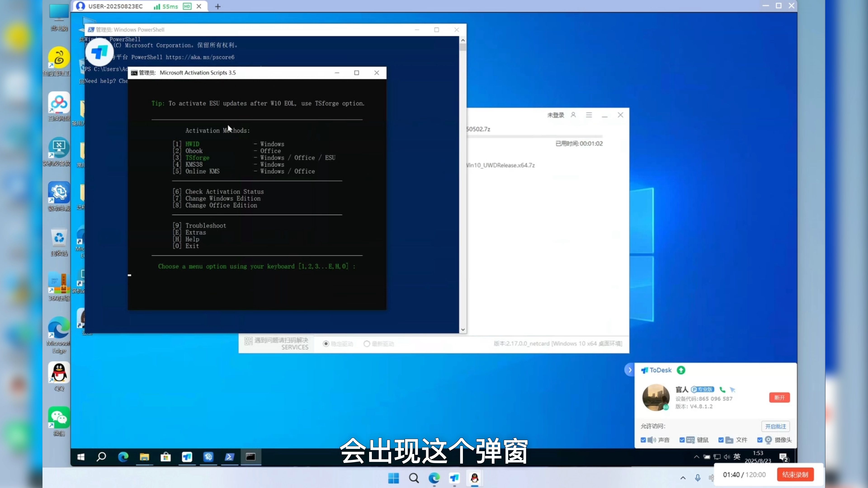Screen dimensions: 868x488
Task: Open Microsoft Store on the remote taskbar
Action: [x=165, y=457]
